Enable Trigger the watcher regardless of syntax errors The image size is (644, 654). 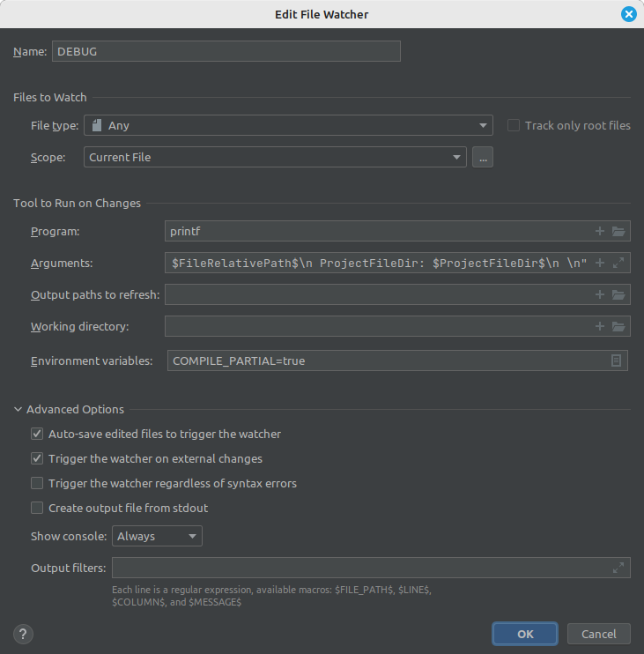pyautogui.click(x=37, y=483)
